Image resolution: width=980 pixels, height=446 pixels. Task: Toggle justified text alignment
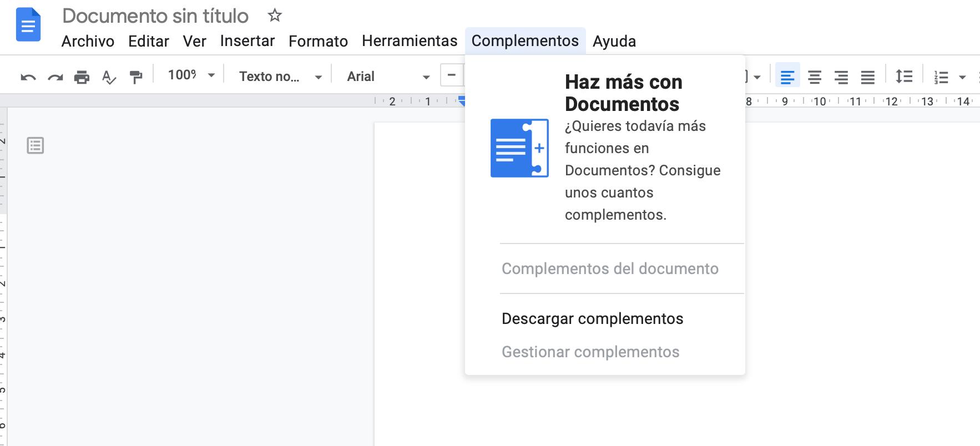(x=867, y=77)
